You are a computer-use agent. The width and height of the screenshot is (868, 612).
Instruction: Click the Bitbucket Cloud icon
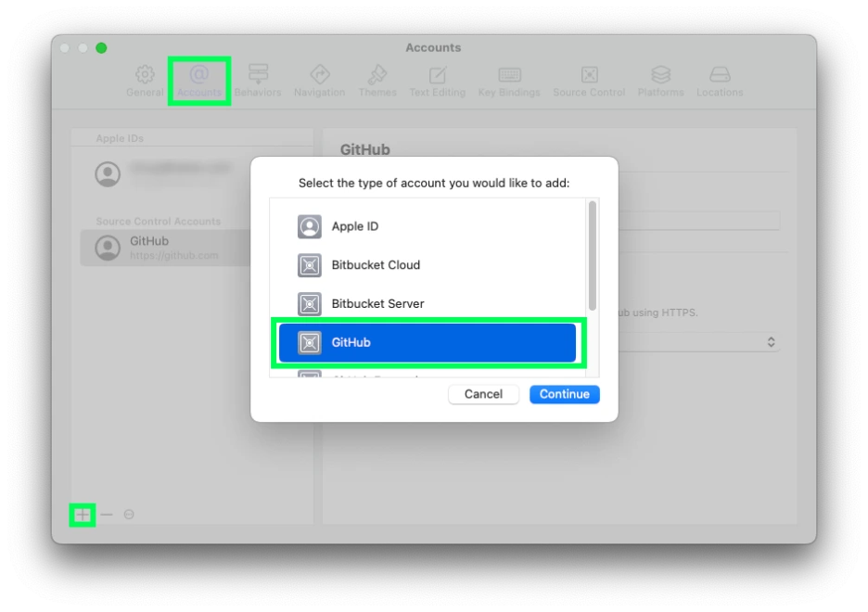pos(310,265)
